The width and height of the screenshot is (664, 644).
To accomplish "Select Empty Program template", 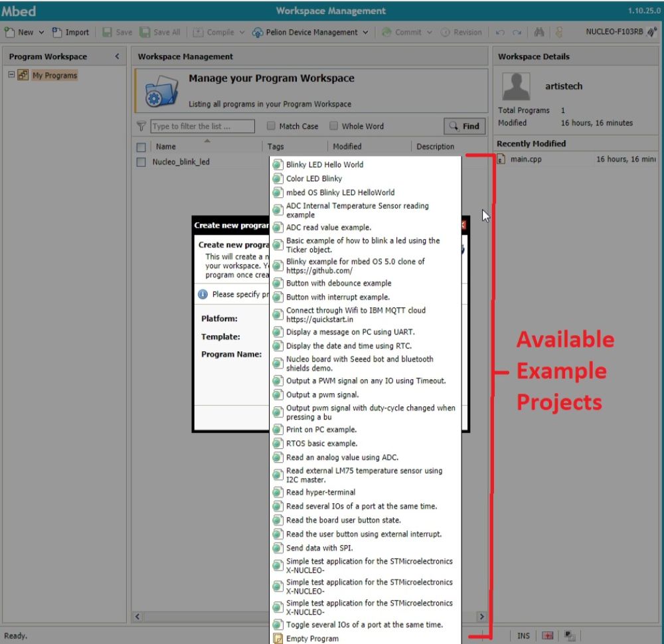I will pyautogui.click(x=365, y=638).
